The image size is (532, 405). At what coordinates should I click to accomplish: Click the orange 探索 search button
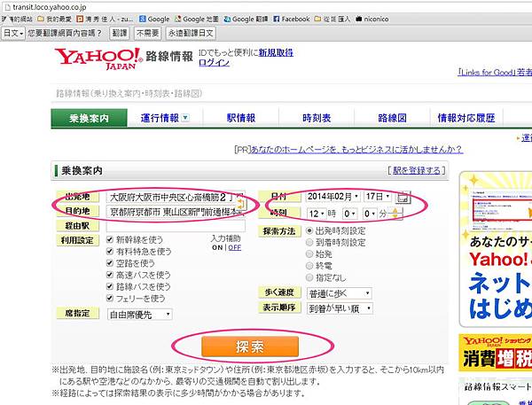pos(250,347)
